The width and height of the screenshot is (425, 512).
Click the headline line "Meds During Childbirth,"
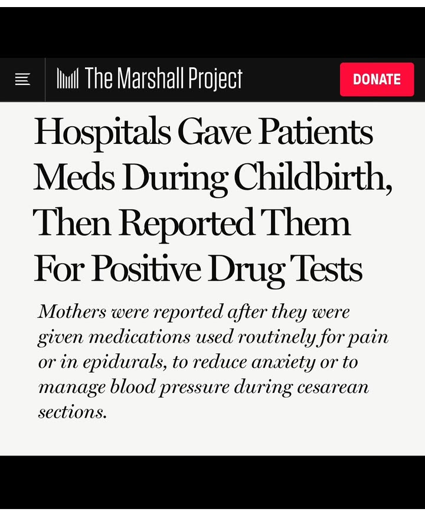tap(213, 178)
